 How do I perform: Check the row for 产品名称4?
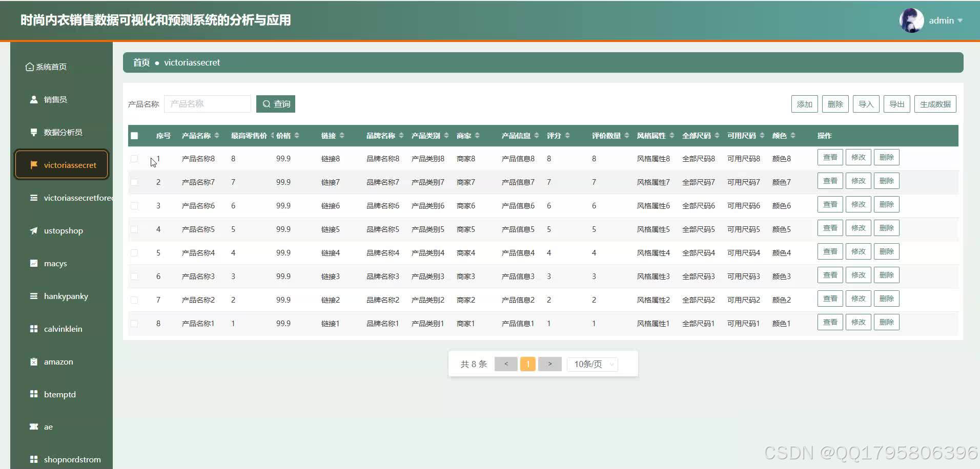134,253
